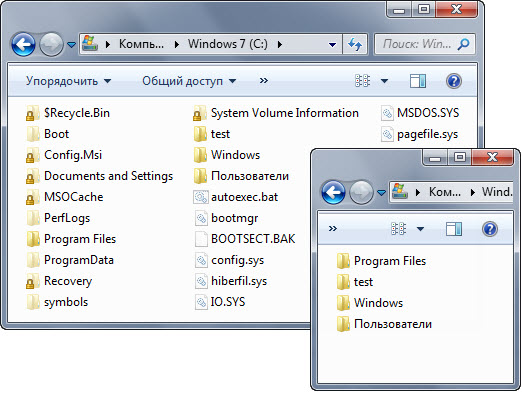Image resolution: width=522 pixels, height=397 pixels.
Task: Select the BOOTSECT.BAK file
Action: 244,239
